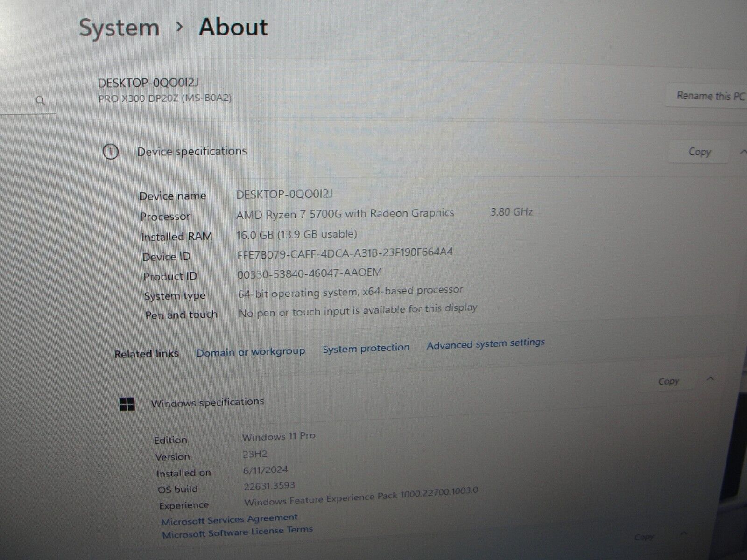
Task: Click the Product ID row label
Action: pos(170,276)
